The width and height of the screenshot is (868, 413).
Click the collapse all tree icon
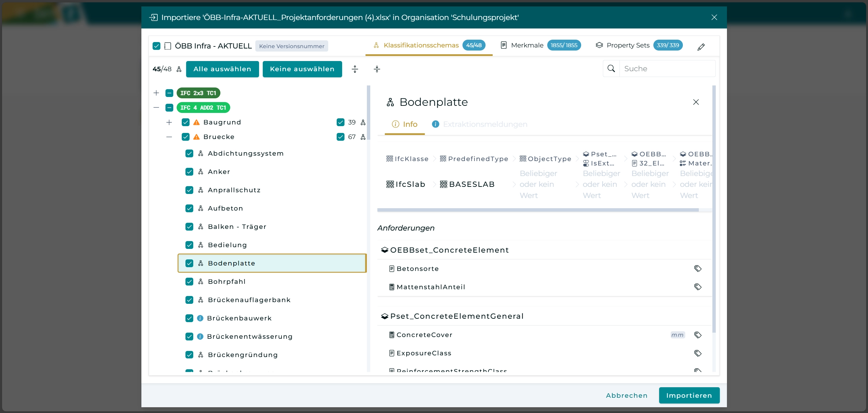[377, 69]
